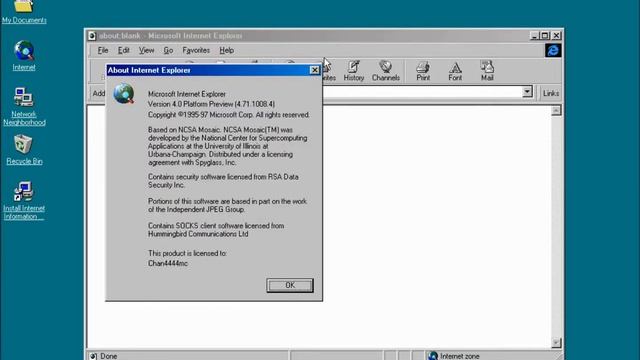This screenshot has width=640, height=360.
Task: Open the Go menu
Action: coord(168,50)
